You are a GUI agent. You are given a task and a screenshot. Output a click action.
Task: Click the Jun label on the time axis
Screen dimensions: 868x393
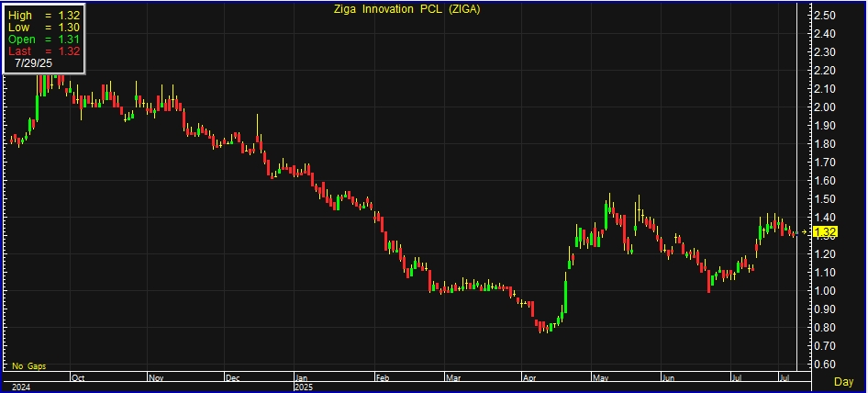click(x=669, y=378)
